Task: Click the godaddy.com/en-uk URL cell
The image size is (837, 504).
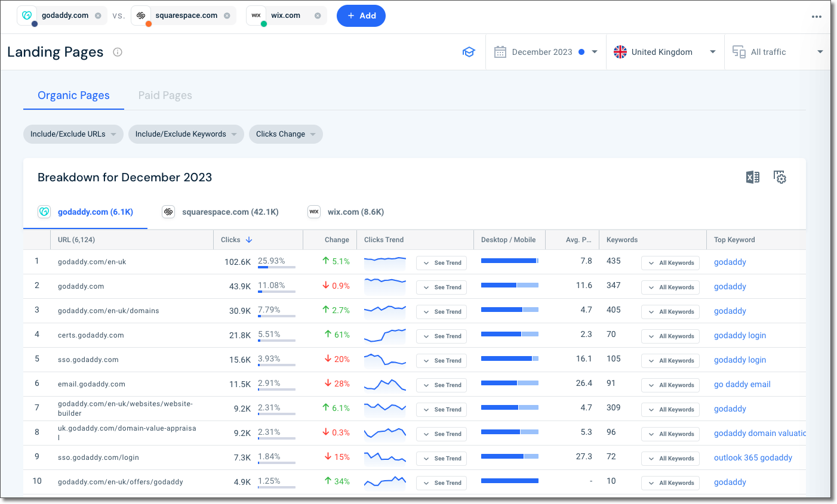Action: point(92,262)
